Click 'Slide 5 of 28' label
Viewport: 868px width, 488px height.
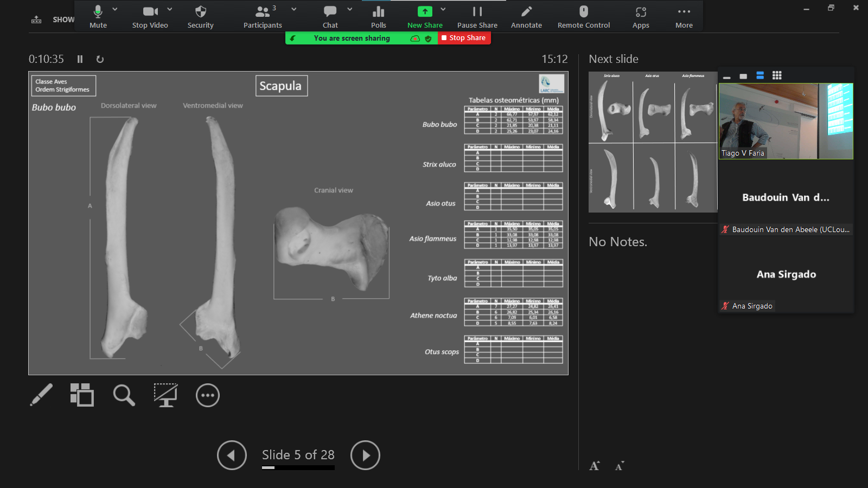click(298, 454)
